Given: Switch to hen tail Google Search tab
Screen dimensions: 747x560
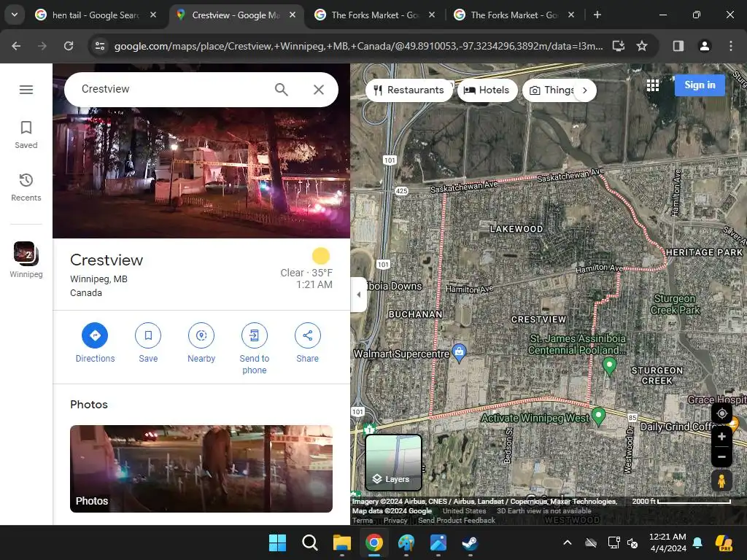Looking at the screenshot, I should (x=96, y=15).
